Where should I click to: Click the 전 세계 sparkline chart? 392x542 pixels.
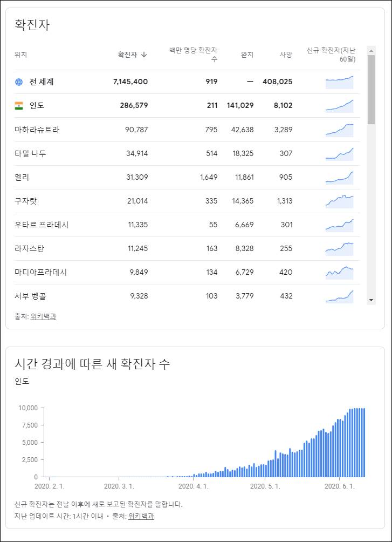click(340, 82)
